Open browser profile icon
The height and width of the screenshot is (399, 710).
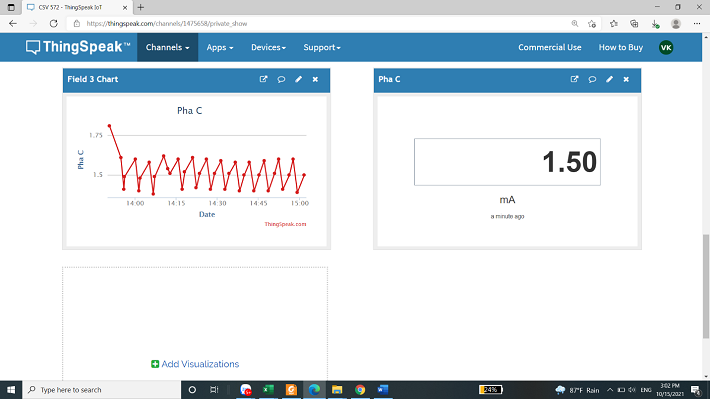[676, 24]
